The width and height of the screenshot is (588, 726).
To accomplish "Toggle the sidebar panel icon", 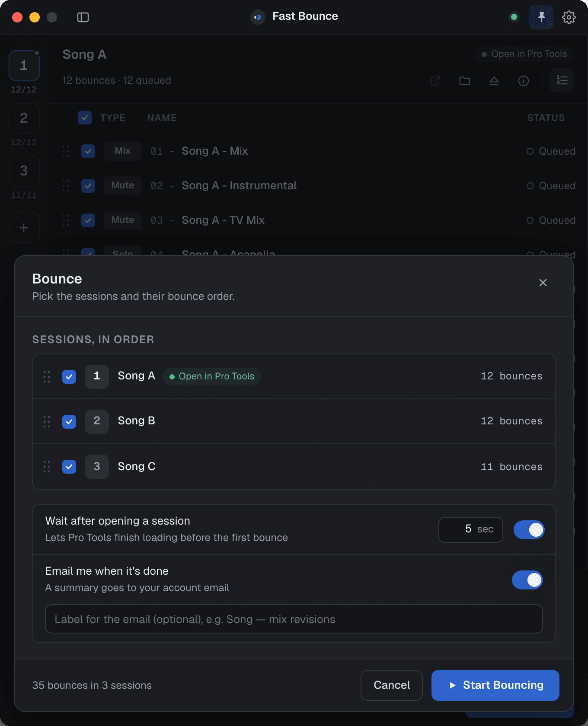I will click(x=83, y=17).
